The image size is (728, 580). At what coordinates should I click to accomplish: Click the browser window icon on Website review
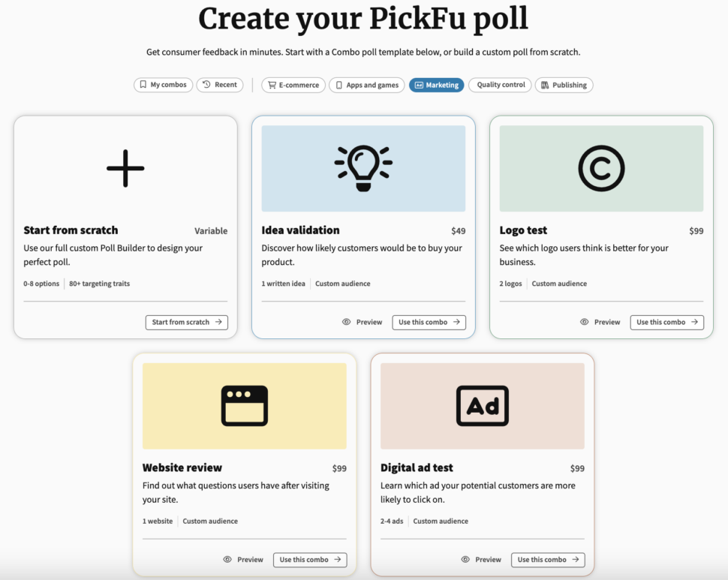[x=244, y=405]
